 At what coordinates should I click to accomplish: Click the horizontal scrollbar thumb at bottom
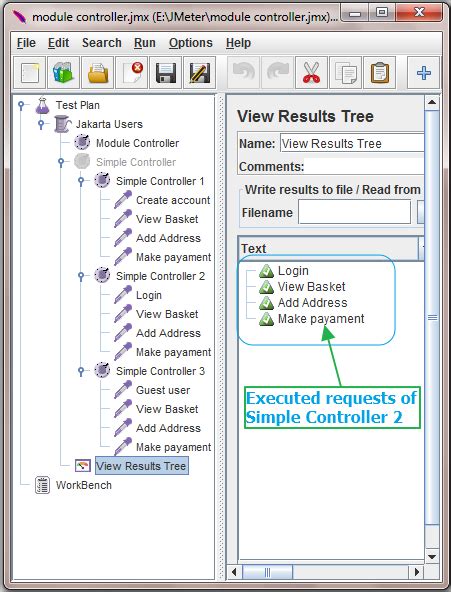tap(267, 572)
